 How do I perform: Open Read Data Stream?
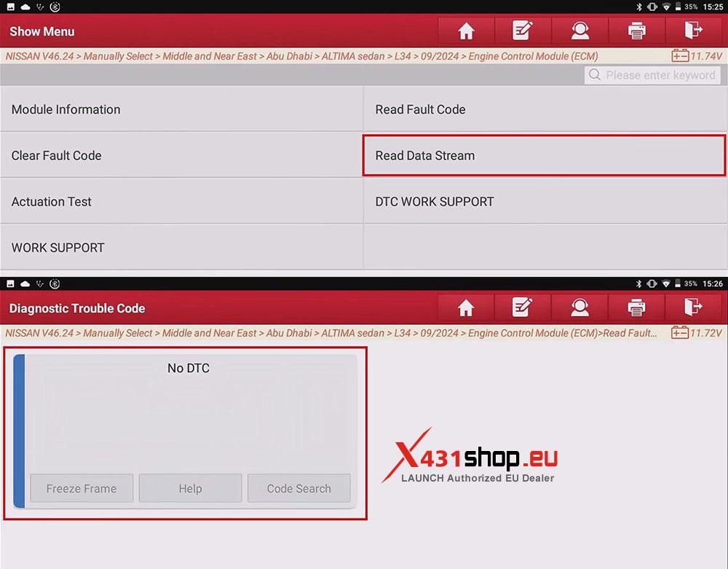click(544, 156)
